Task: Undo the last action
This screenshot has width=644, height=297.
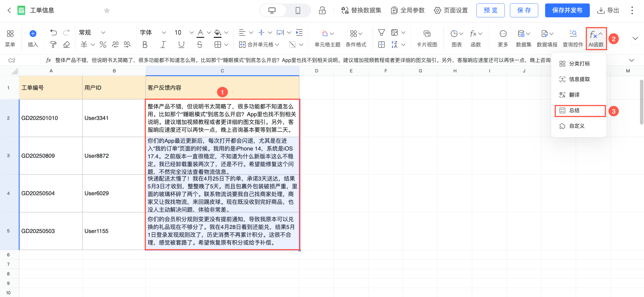Action: pyautogui.click(x=53, y=33)
